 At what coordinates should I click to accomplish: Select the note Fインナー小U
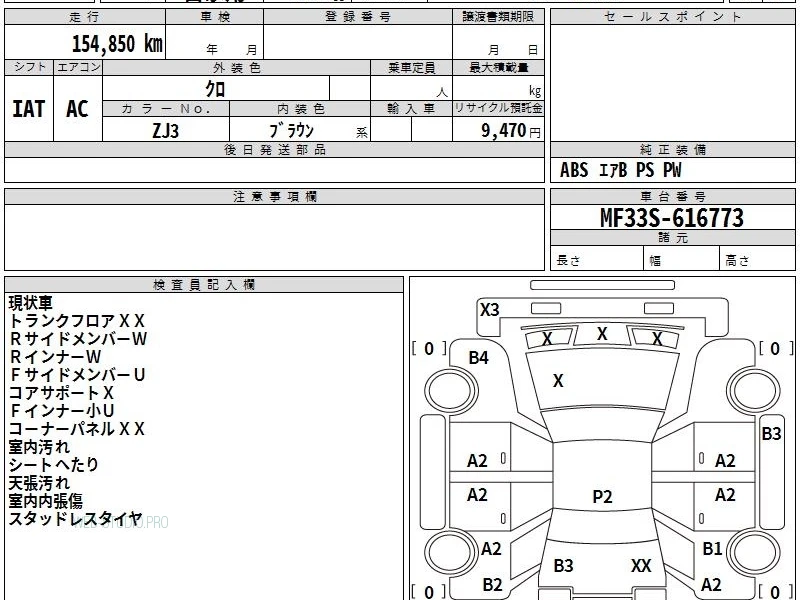61,411
